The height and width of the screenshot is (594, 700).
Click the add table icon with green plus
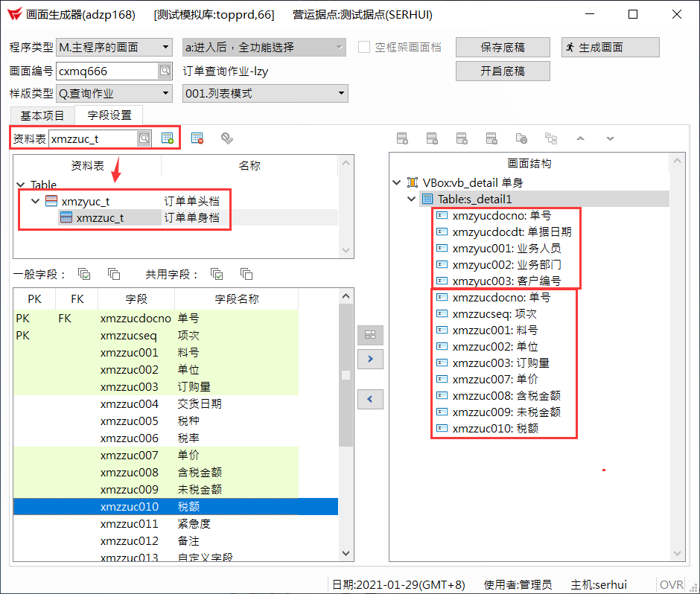tap(165, 138)
